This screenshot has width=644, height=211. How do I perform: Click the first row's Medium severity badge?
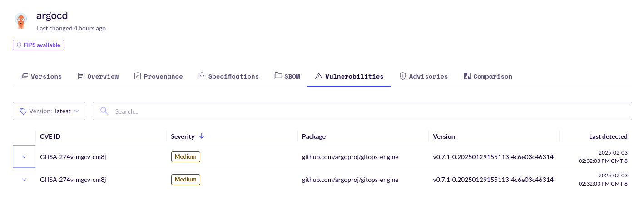coord(185,156)
